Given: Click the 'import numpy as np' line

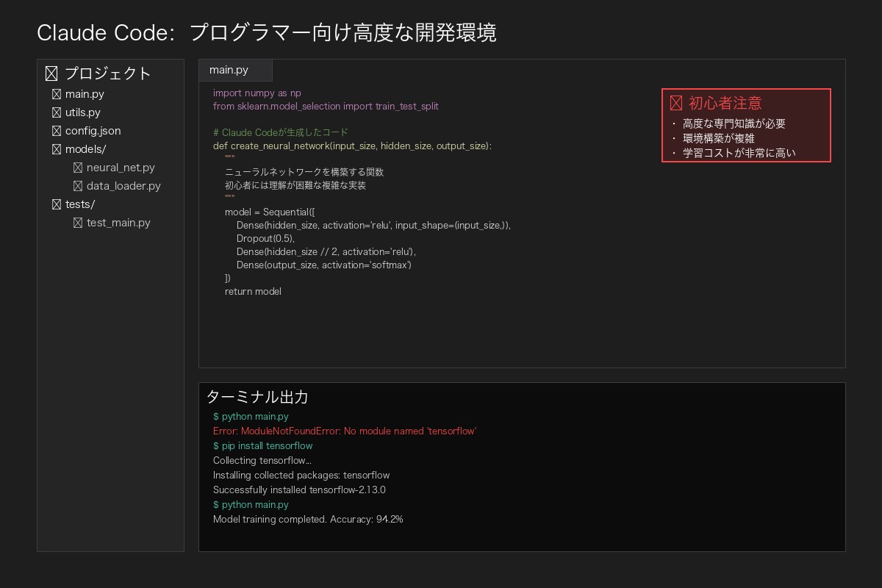Looking at the screenshot, I should pyautogui.click(x=257, y=93).
